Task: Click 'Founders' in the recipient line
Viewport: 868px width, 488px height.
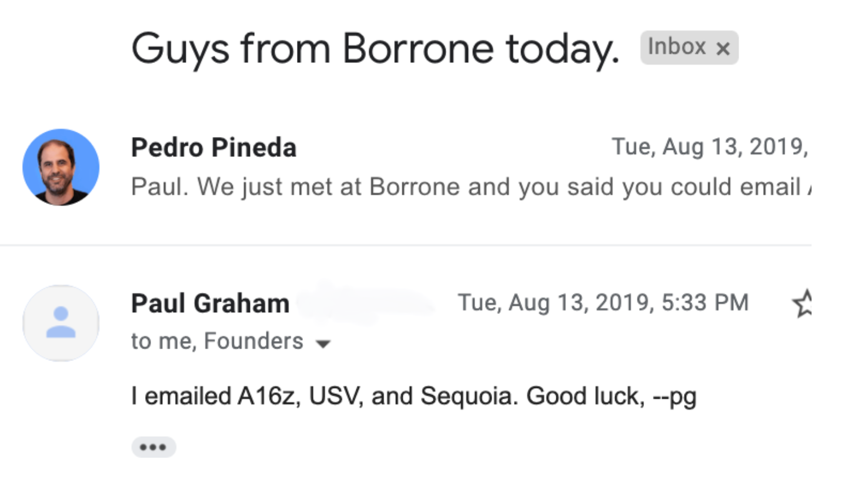Action: [253, 341]
